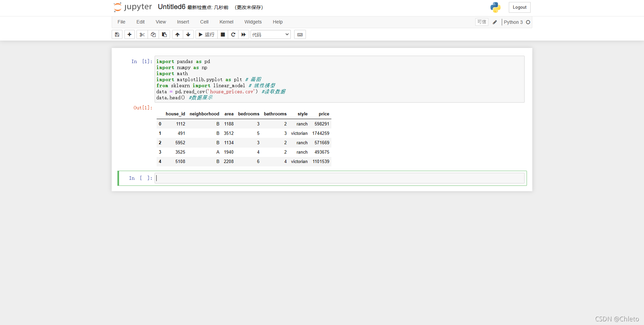Image resolution: width=644 pixels, height=325 pixels.
Task: Insert a new cell below with plus icon
Action: (x=129, y=35)
